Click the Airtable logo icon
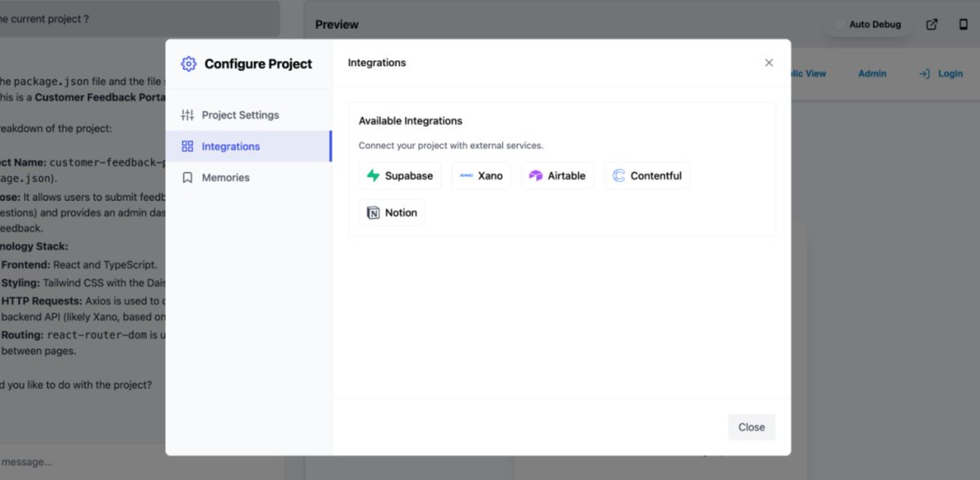This screenshot has width=980, height=480. (536, 176)
